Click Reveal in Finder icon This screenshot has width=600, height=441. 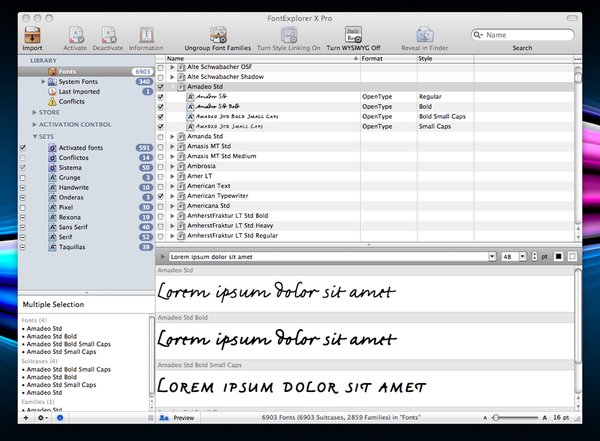[x=425, y=35]
